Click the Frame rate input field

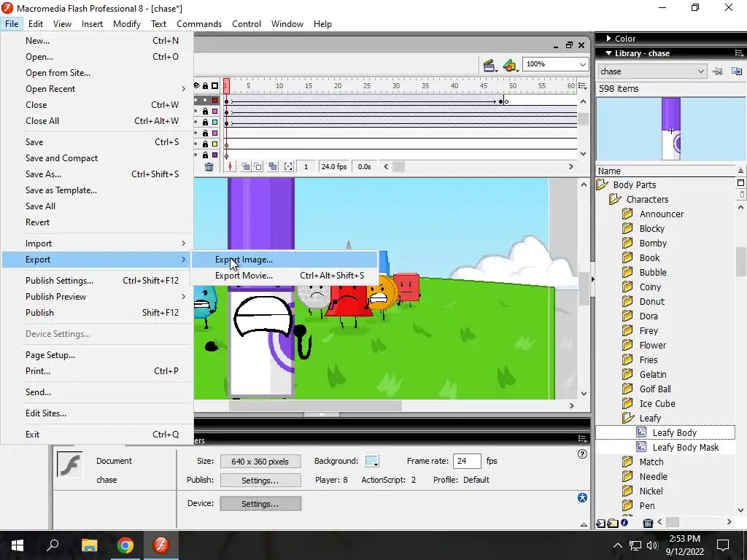pos(467,461)
